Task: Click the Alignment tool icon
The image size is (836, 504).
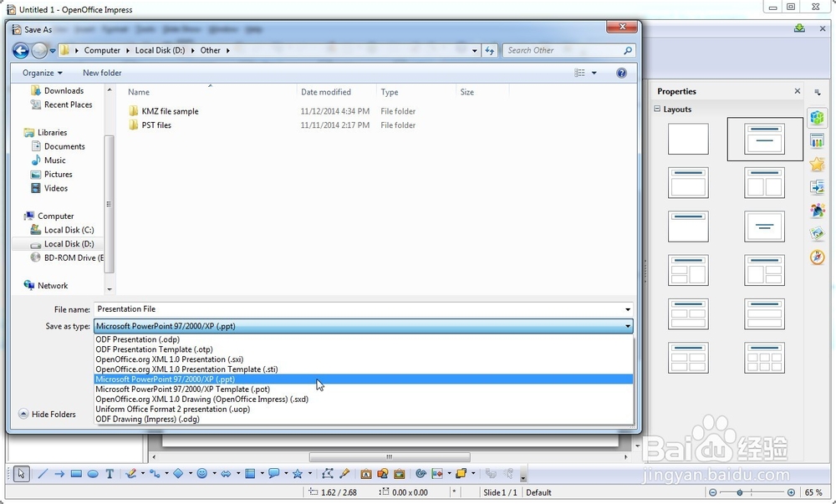Action: coord(437,474)
